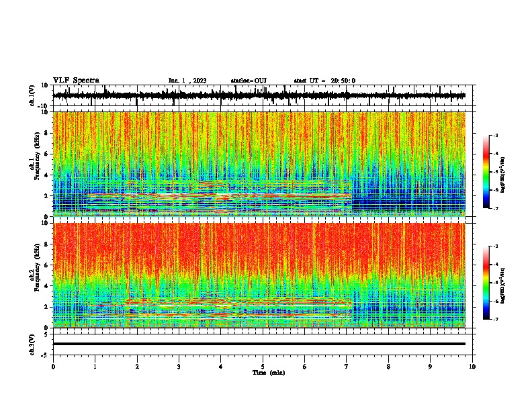Click the "6" kHz tick on ch.1 frequency axis

click(46, 154)
